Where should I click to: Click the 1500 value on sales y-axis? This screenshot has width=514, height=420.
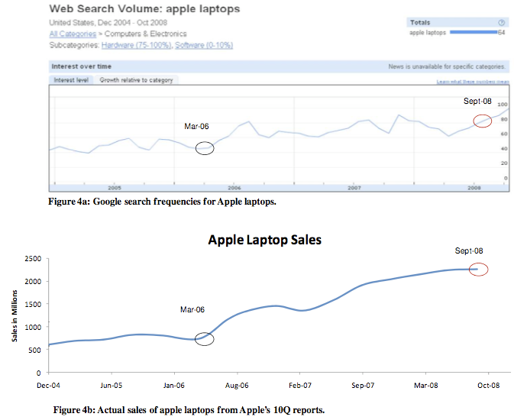(33, 304)
